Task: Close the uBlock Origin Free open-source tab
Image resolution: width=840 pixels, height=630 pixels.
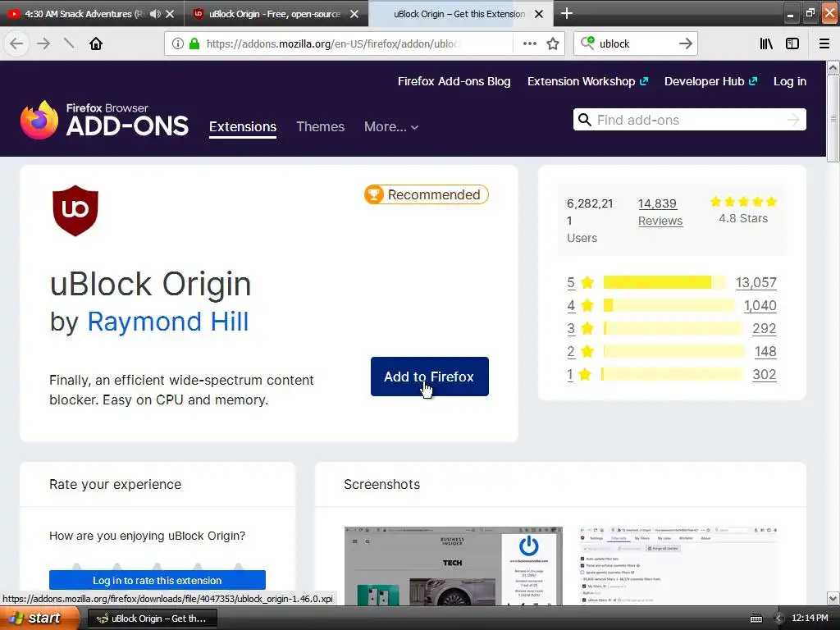Action: 354,14
